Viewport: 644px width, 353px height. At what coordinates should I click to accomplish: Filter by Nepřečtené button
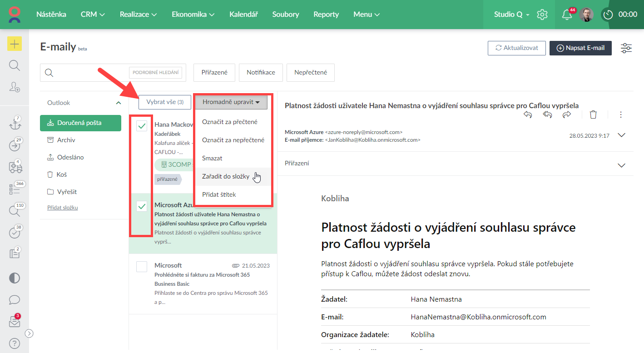(x=311, y=73)
